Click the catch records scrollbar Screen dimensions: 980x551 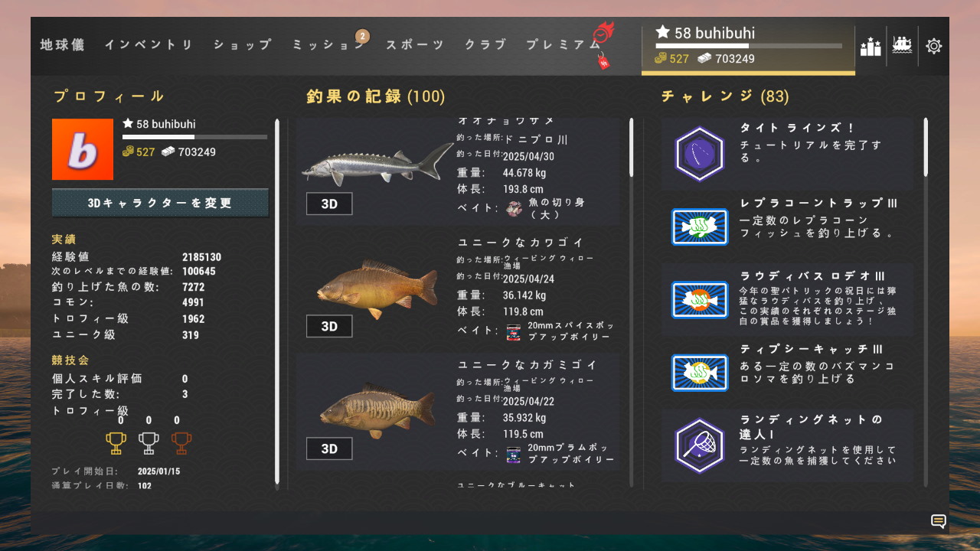click(632, 302)
